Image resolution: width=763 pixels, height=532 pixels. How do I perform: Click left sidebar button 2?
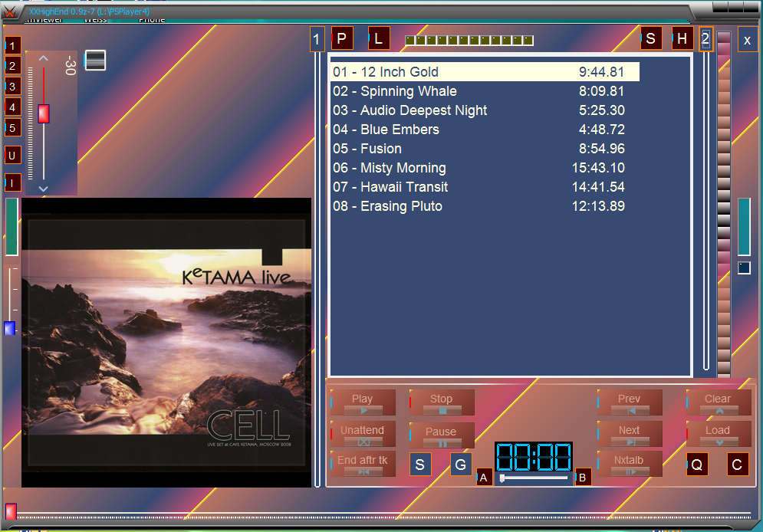click(12, 66)
